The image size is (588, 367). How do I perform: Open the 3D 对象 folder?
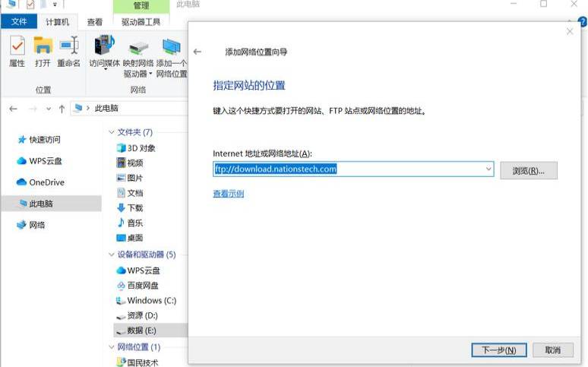pyautogui.click(x=136, y=148)
